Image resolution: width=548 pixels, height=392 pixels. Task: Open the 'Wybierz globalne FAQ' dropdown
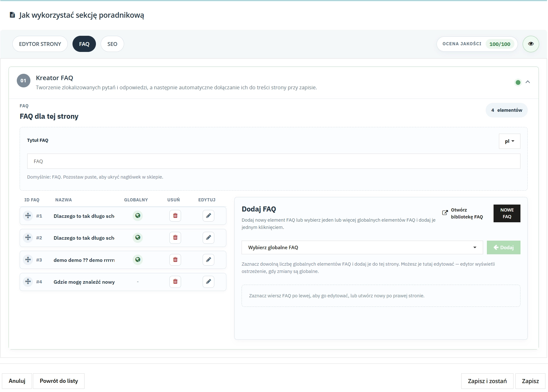pos(362,247)
